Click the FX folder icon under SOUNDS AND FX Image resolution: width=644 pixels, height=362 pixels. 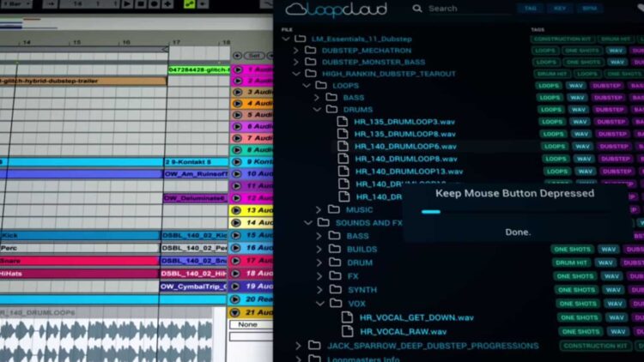coord(335,276)
